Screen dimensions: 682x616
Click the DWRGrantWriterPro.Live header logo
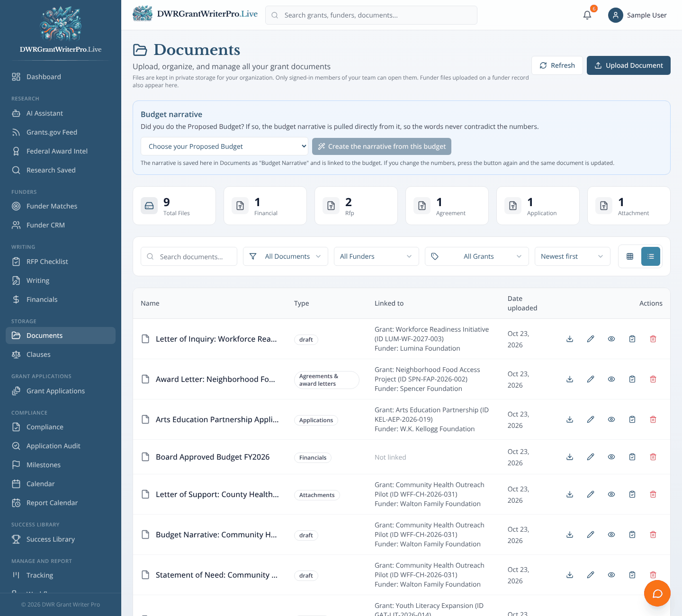pos(195,14)
